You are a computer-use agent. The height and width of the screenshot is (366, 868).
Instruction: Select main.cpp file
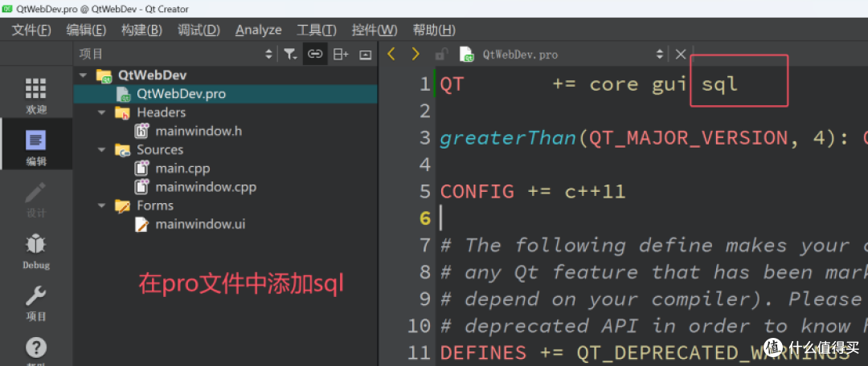pos(182,168)
